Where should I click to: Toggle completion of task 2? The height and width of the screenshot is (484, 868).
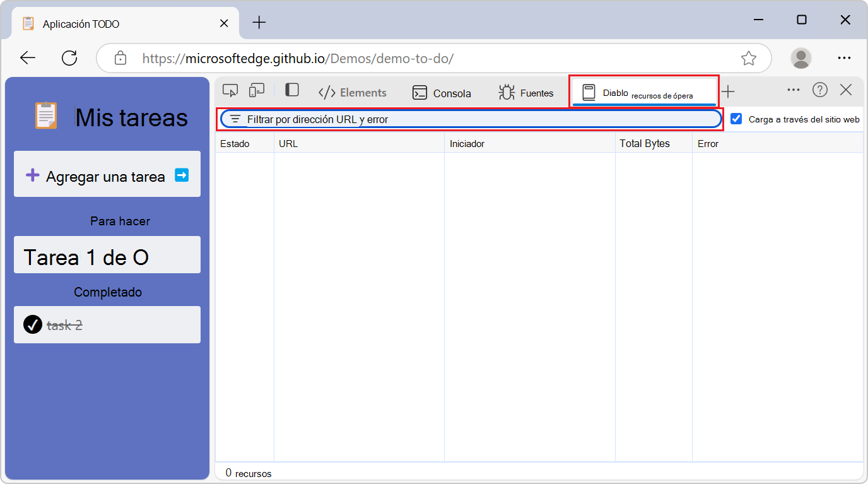pyautogui.click(x=32, y=325)
